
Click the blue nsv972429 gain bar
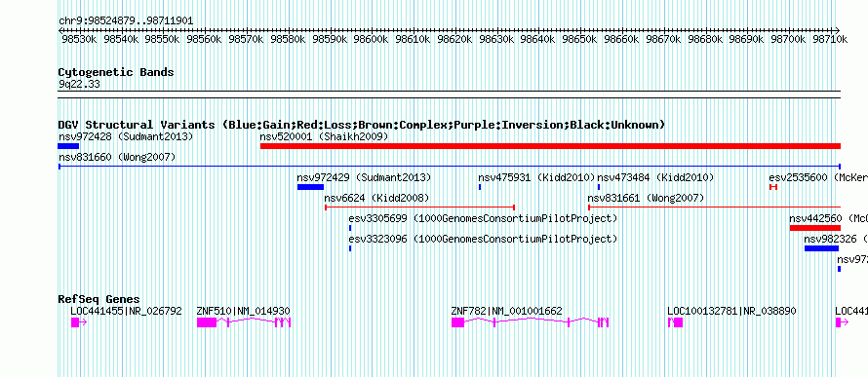[x=310, y=187]
